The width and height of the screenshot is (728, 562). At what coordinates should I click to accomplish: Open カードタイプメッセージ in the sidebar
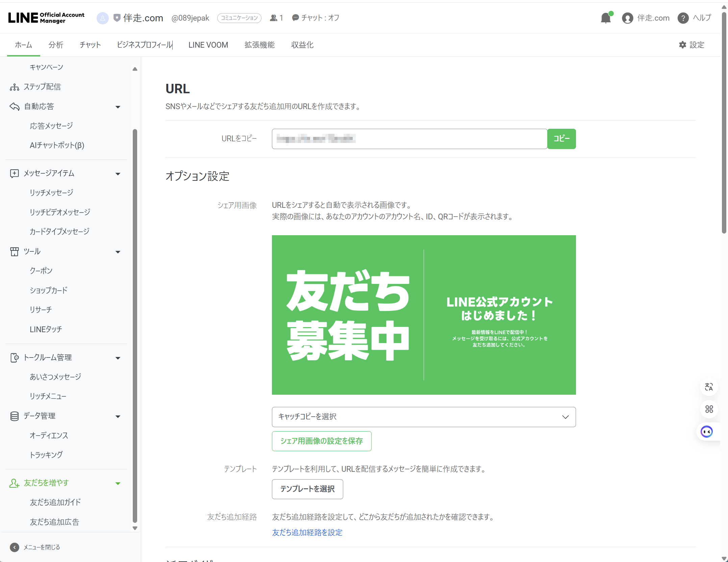coord(59,231)
